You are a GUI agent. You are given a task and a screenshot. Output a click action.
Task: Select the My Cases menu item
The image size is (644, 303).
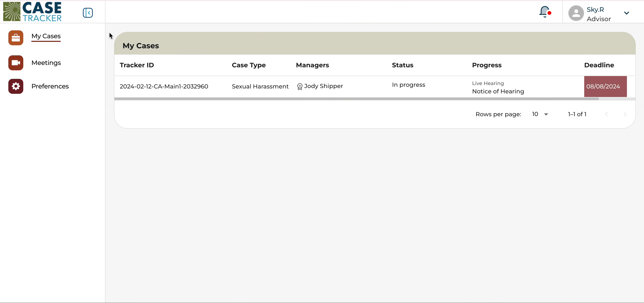(46, 36)
